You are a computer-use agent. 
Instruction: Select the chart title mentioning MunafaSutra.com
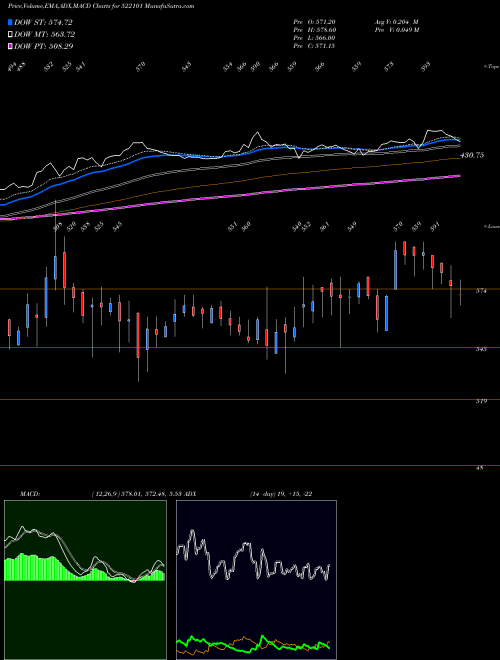click(101, 6)
